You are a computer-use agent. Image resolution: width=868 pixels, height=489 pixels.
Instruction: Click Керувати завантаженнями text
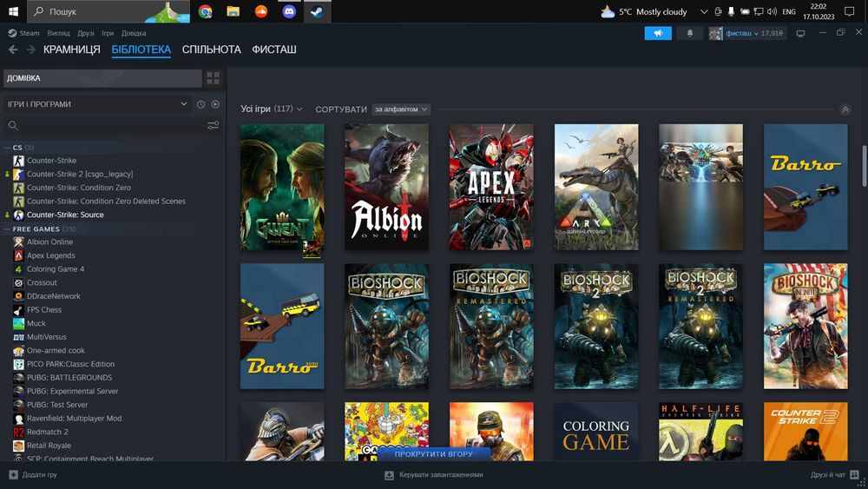[x=441, y=474]
